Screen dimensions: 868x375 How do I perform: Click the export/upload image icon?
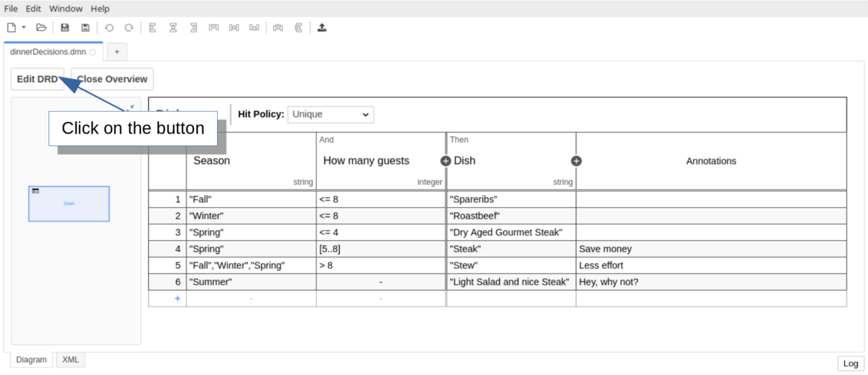322,28
